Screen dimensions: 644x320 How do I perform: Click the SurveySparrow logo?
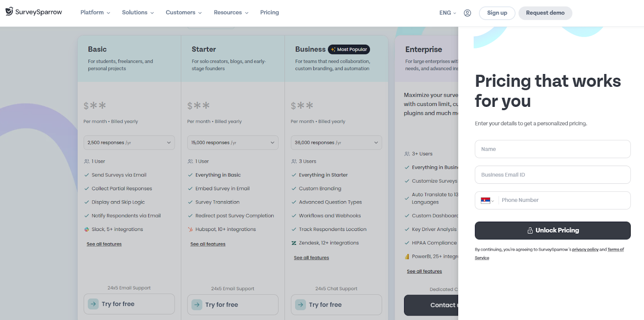click(x=34, y=12)
